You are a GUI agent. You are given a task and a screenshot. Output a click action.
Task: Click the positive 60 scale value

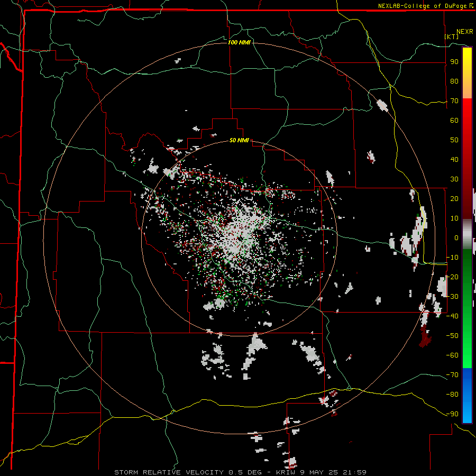tap(454, 120)
